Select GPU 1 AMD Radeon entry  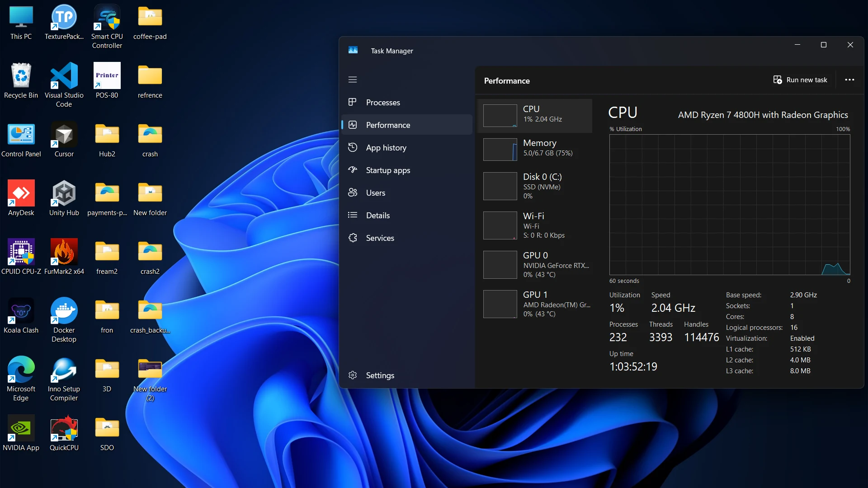click(x=535, y=304)
